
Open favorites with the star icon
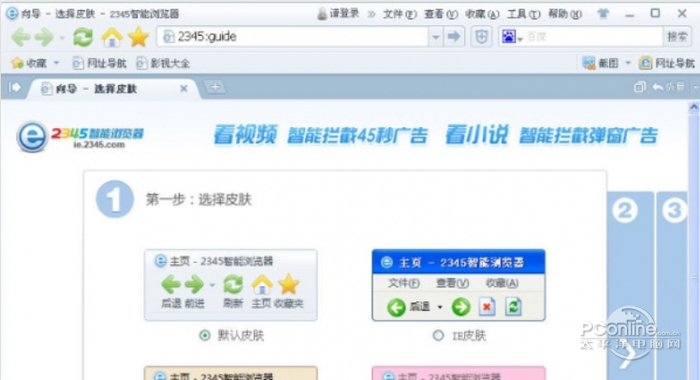[x=139, y=37]
